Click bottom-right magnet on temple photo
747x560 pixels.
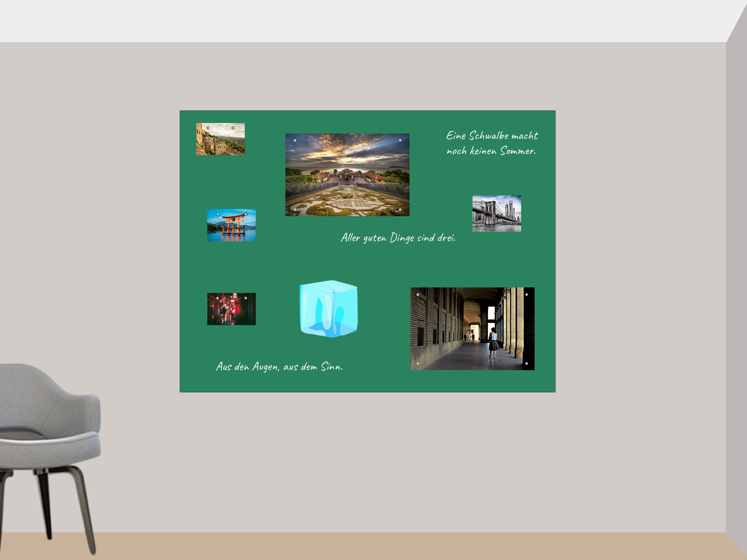(400, 209)
